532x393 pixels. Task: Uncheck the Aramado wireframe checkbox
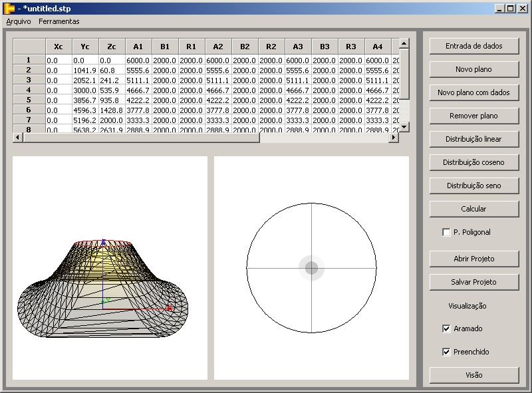point(446,328)
